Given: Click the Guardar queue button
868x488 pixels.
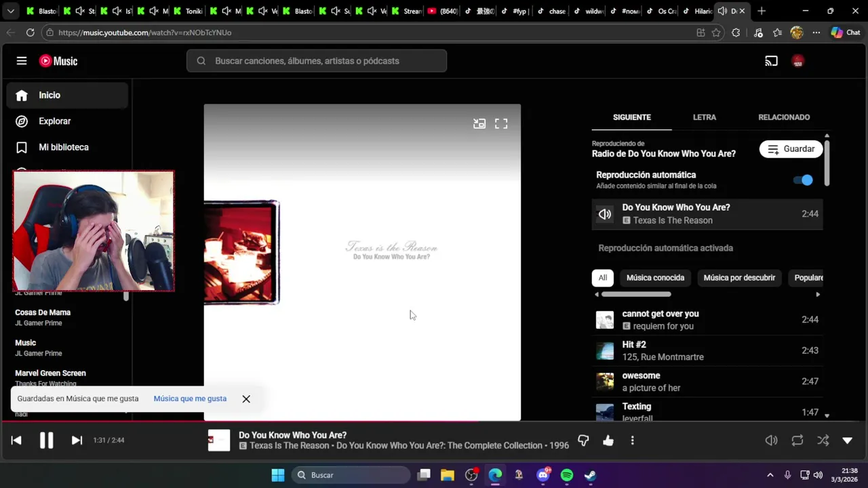Looking at the screenshot, I should pos(791,149).
